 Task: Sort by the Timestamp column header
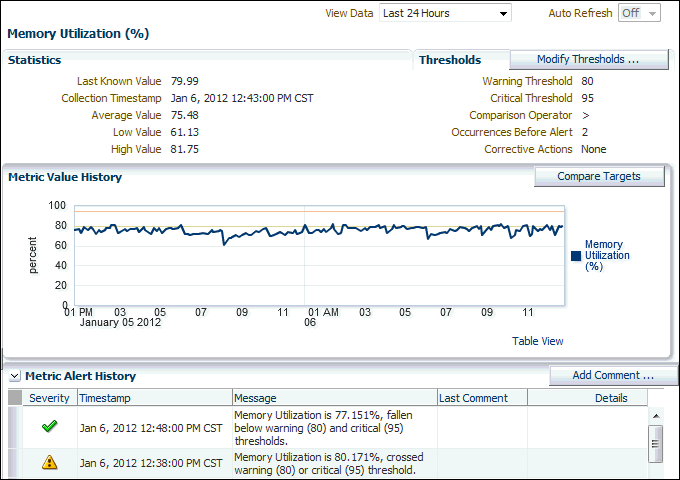click(x=154, y=398)
